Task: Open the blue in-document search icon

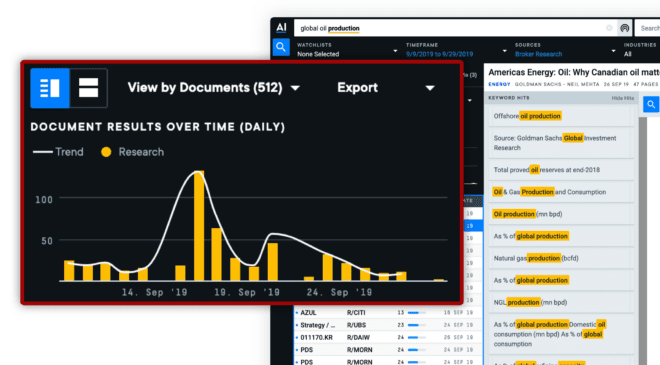Action: point(651,104)
